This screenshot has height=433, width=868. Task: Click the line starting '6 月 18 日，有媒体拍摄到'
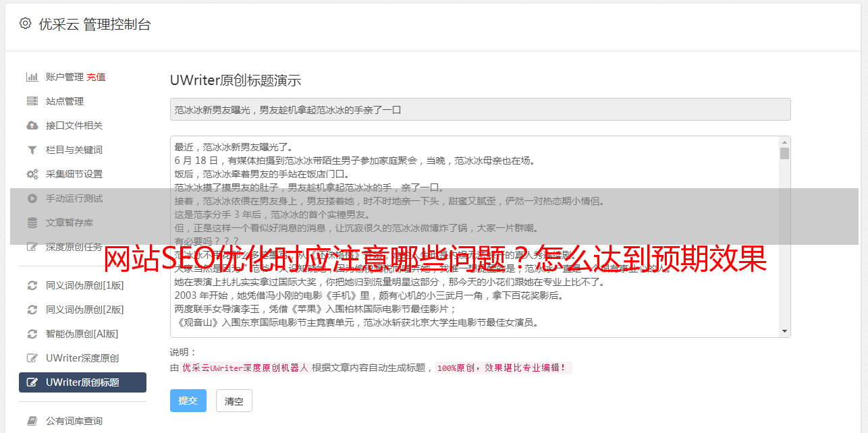354,161
